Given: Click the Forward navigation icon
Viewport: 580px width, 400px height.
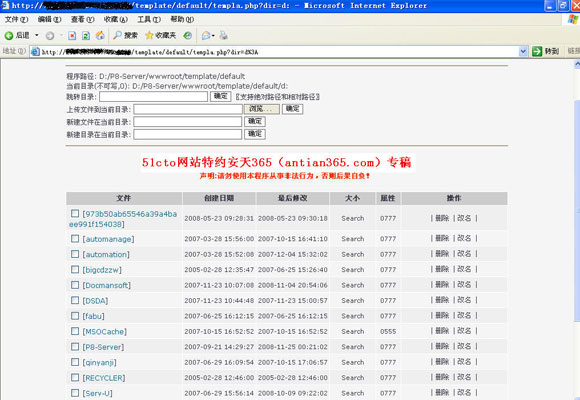Looking at the screenshot, I should [50, 36].
